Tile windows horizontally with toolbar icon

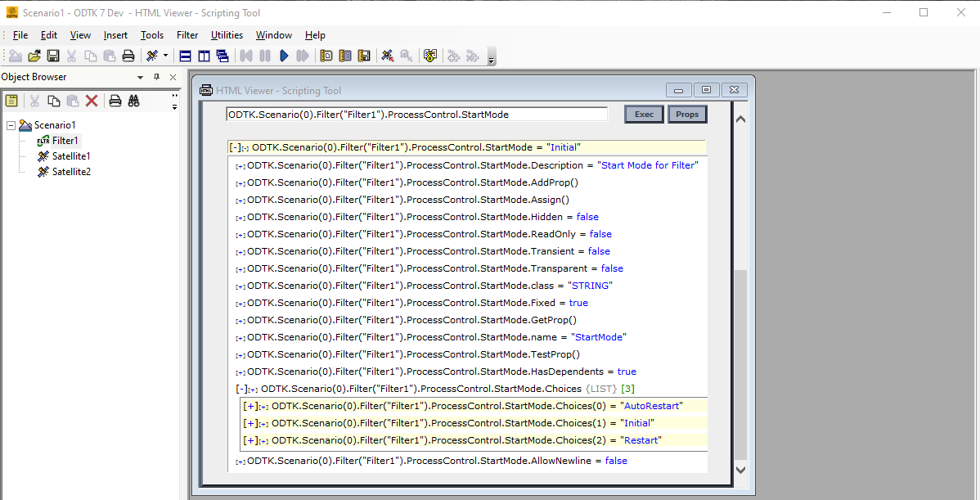tap(185, 56)
